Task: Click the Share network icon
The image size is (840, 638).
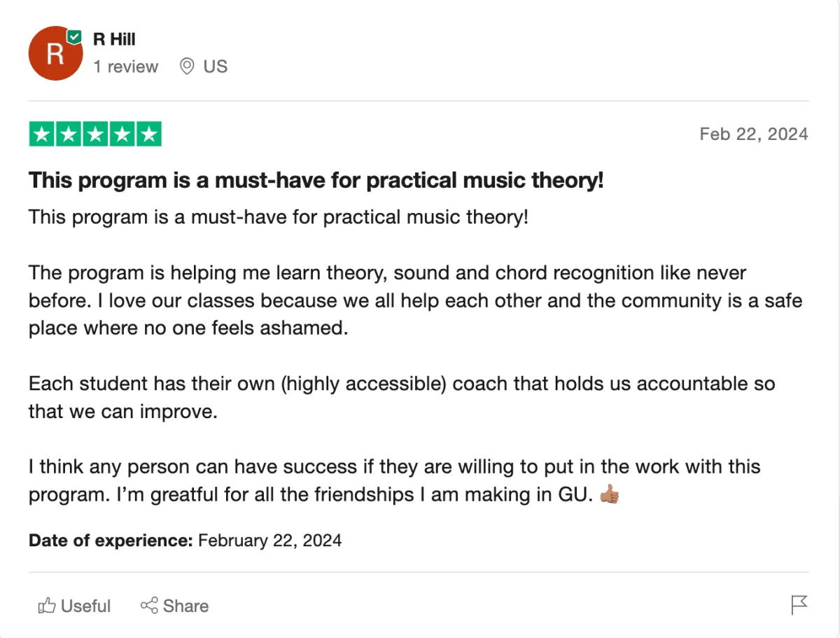Action: (149, 606)
